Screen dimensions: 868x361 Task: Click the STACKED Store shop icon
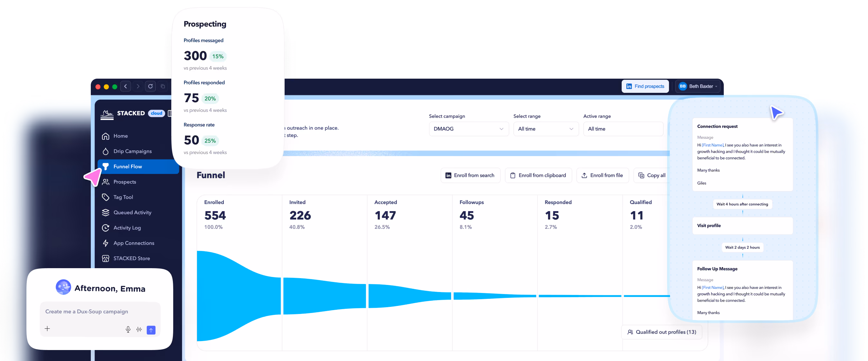pyautogui.click(x=106, y=258)
